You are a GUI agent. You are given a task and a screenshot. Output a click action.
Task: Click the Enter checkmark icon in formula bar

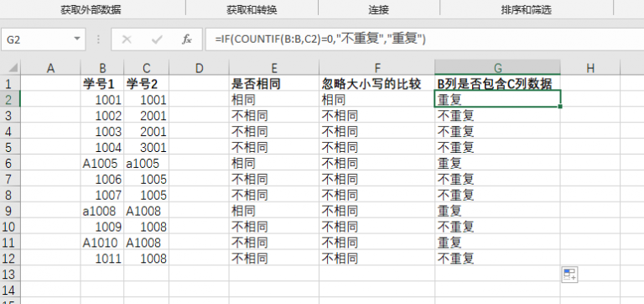(157, 39)
